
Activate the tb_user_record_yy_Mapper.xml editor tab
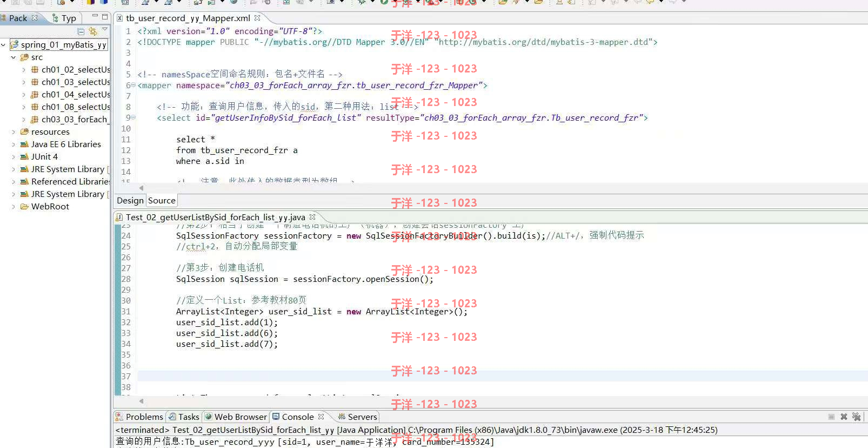188,18
